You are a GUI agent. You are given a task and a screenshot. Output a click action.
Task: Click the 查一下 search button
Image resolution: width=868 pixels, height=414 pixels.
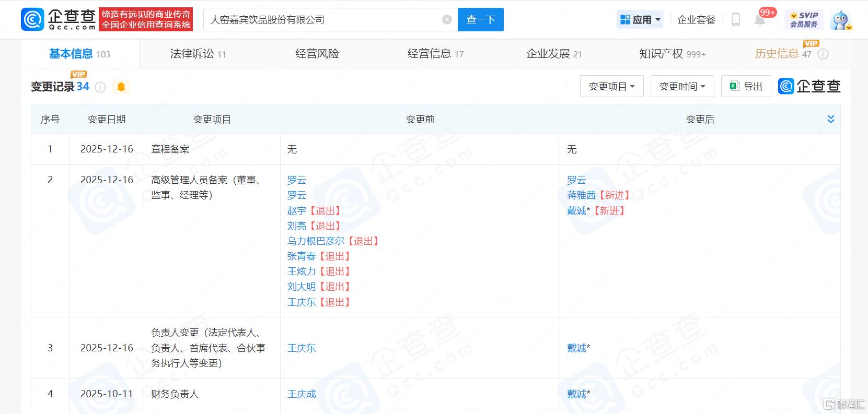480,19
